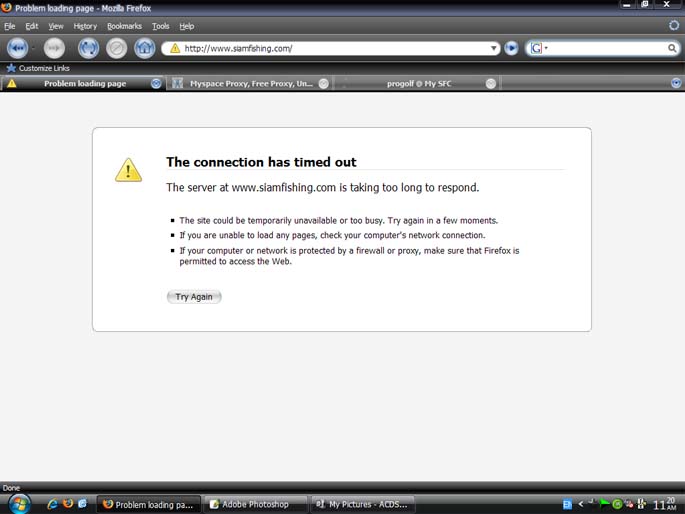Click the Go arrow next to address bar

click(x=511, y=48)
